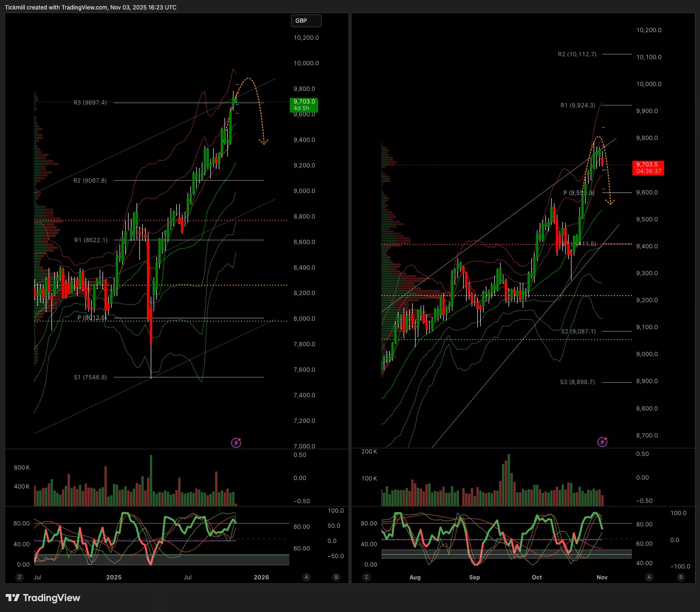Click the orange dotted arrowhead on right chart

point(610,202)
